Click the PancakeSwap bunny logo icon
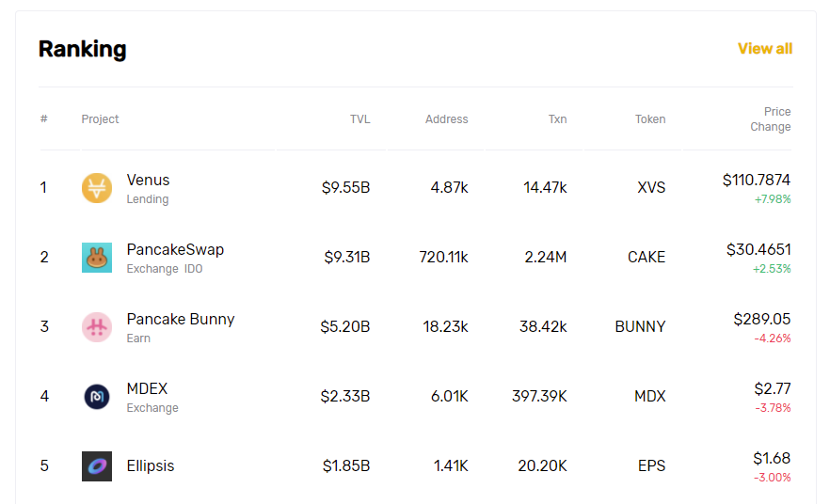Viewport: 830px width, 504px height. [97, 258]
